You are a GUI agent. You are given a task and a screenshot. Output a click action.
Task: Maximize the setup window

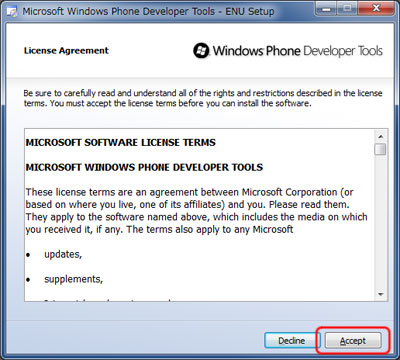(347, 8)
